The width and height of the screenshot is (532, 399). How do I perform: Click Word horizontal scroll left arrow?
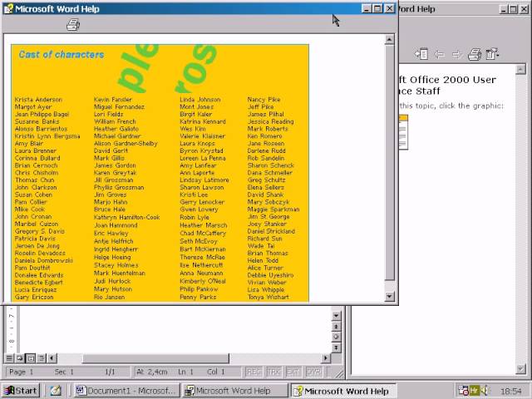(52, 358)
